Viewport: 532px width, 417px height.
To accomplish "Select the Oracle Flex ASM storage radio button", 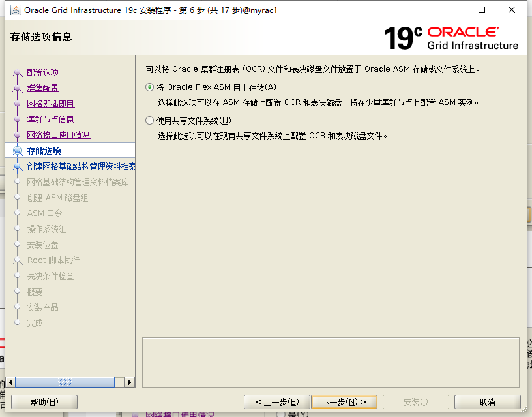I will 149,87.
